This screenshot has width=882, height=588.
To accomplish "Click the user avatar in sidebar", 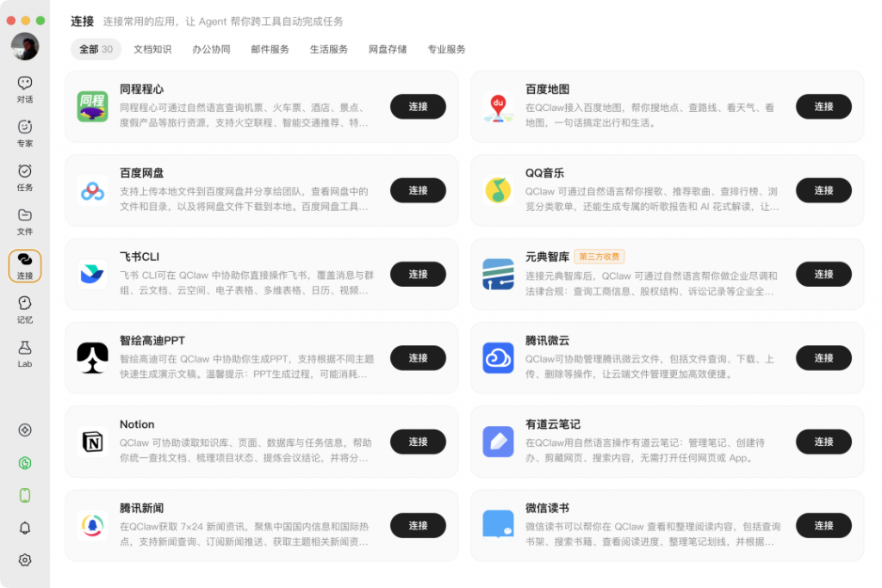I will 25,46.
